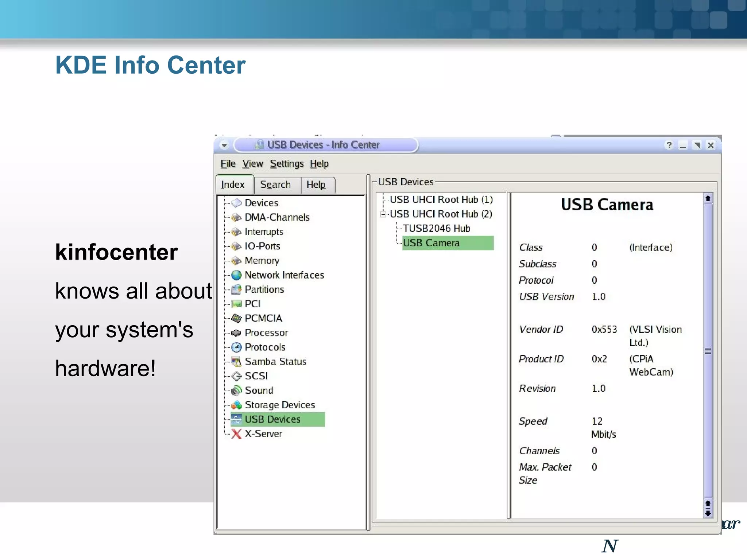The width and height of the screenshot is (747, 560).
Task: Click the red X-Server icon
Action: 236,434
